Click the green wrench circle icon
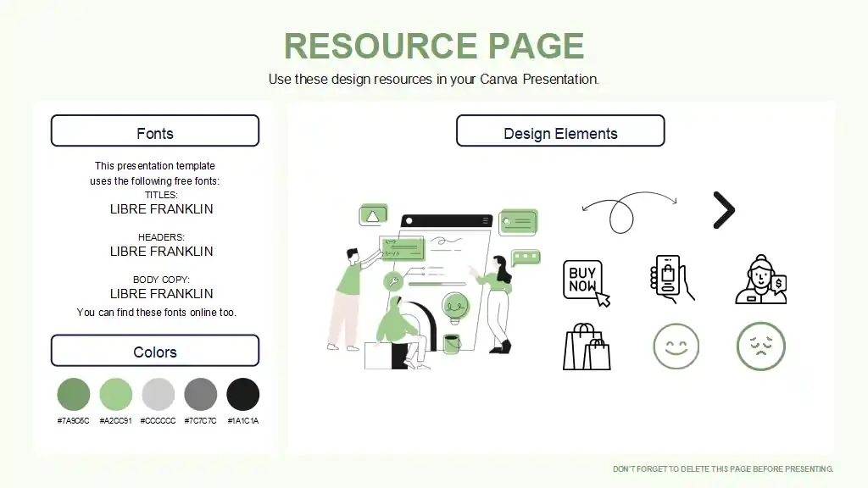The width and height of the screenshot is (868, 488). pyautogui.click(x=393, y=281)
